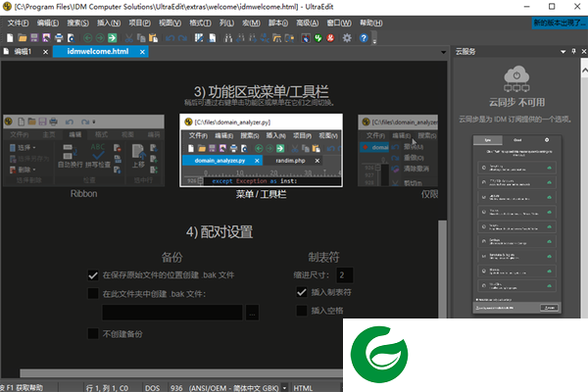Click the Cut scissors icon
This screenshot has width=588, height=392.
(128, 38)
